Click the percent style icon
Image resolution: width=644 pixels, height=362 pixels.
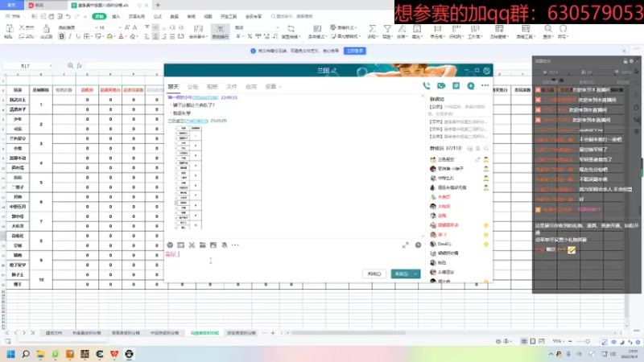click(250, 36)
